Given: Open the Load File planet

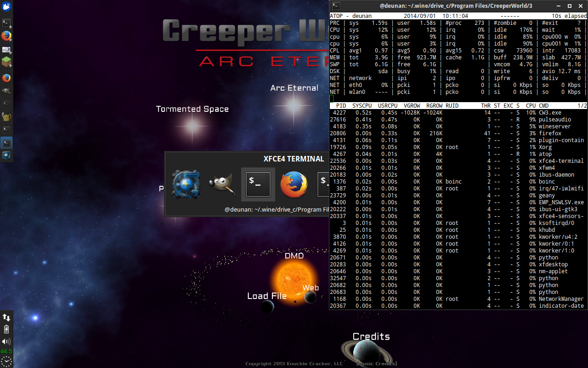Looking at the screenshot, I should click(267, 306).
